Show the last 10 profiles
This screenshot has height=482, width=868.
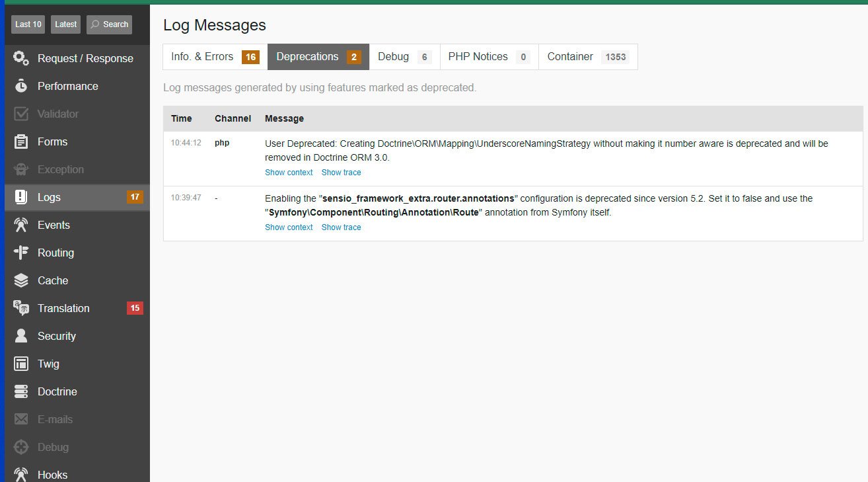tap(28, 24)
